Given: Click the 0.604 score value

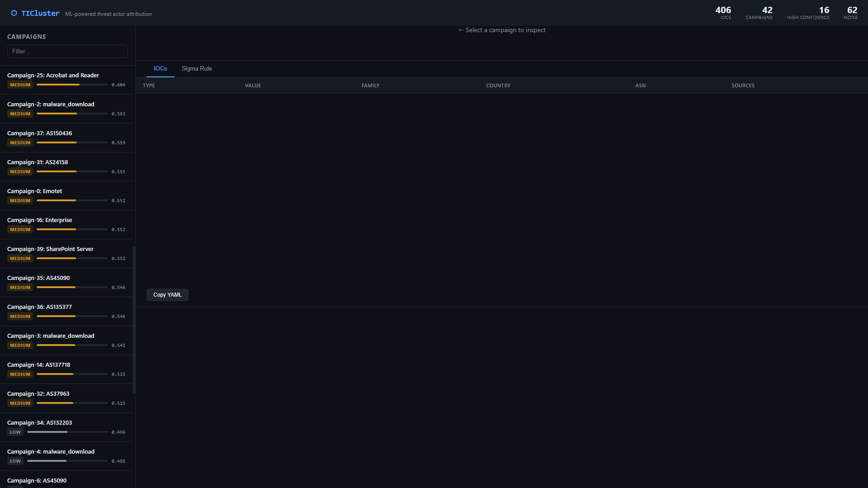Looking at the screenshot, I should (119, 85).
